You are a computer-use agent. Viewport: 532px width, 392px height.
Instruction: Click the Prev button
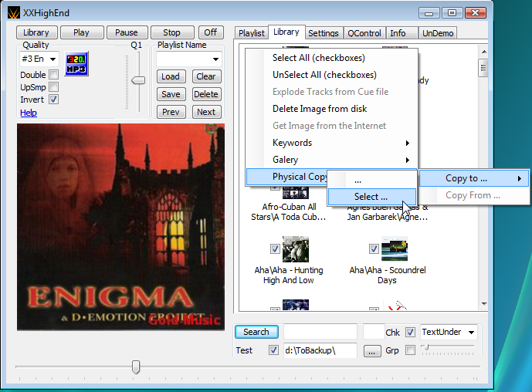171,112
